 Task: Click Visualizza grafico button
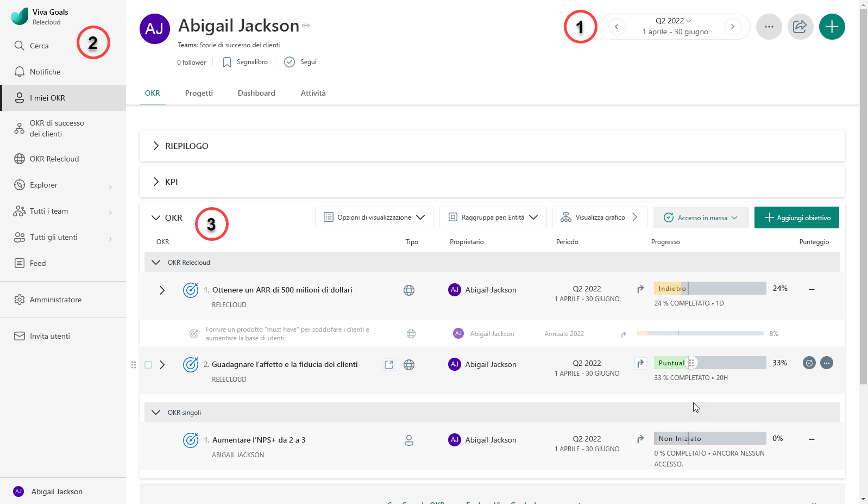click(600, 217)
